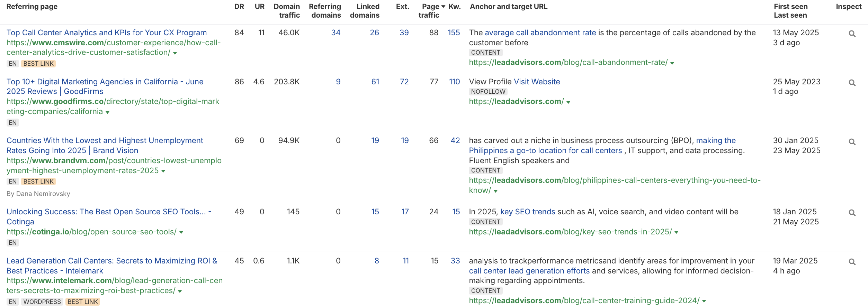Viewport: 868px width, 307px height.
Task: Open 'Top Call Center Analytics and KPIs' page title
Action: pos(107,32)
